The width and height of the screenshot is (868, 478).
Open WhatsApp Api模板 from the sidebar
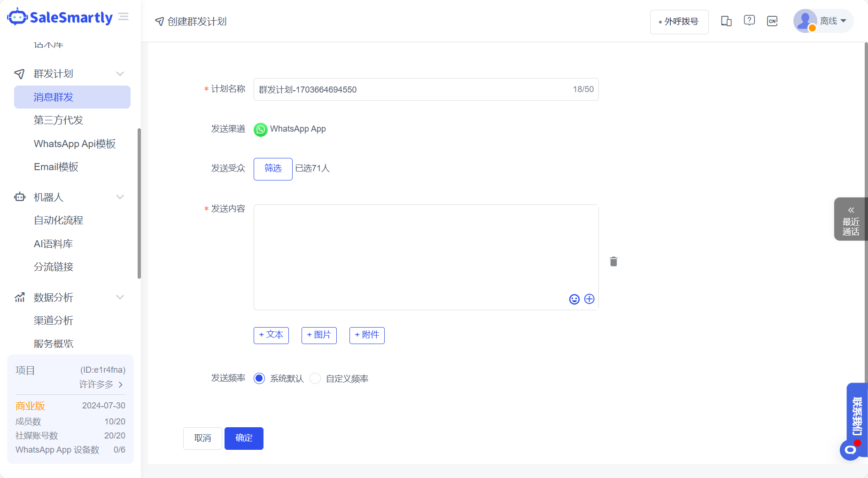75,144
